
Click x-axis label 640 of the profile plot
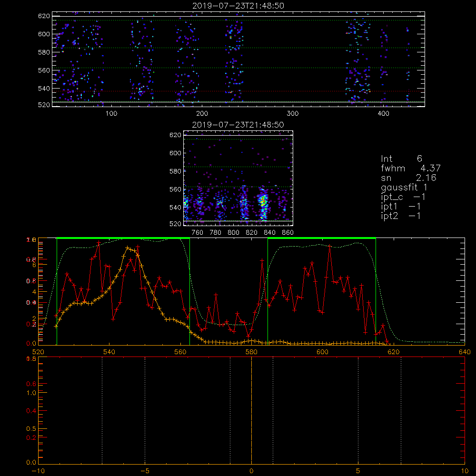click(465, 352)
